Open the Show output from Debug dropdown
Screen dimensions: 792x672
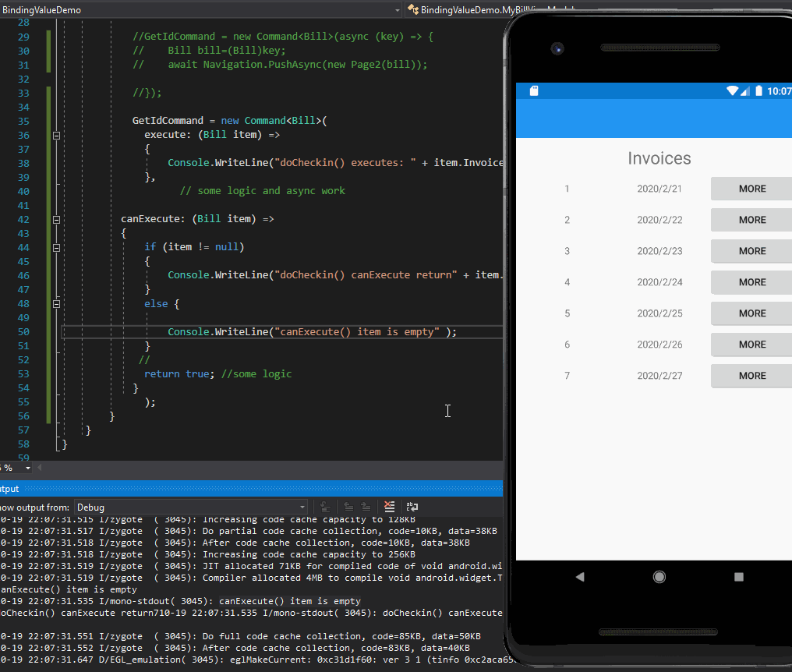click(x=191, y=508)
